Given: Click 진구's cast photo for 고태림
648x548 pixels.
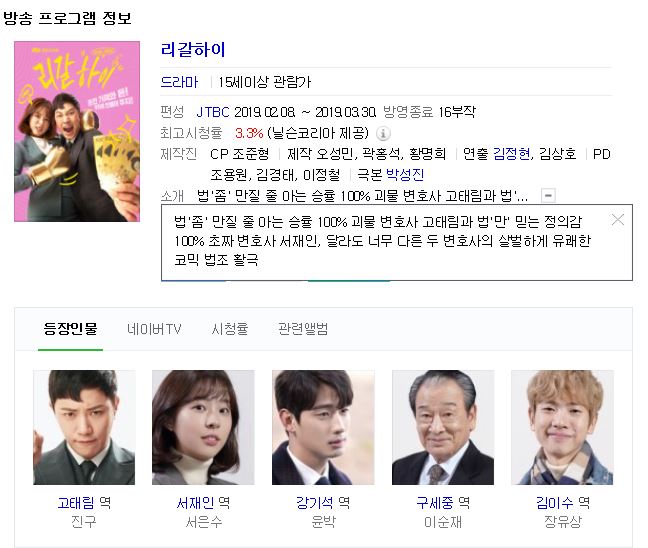Looking at the screenshot, I should click(x=84, y=427).
